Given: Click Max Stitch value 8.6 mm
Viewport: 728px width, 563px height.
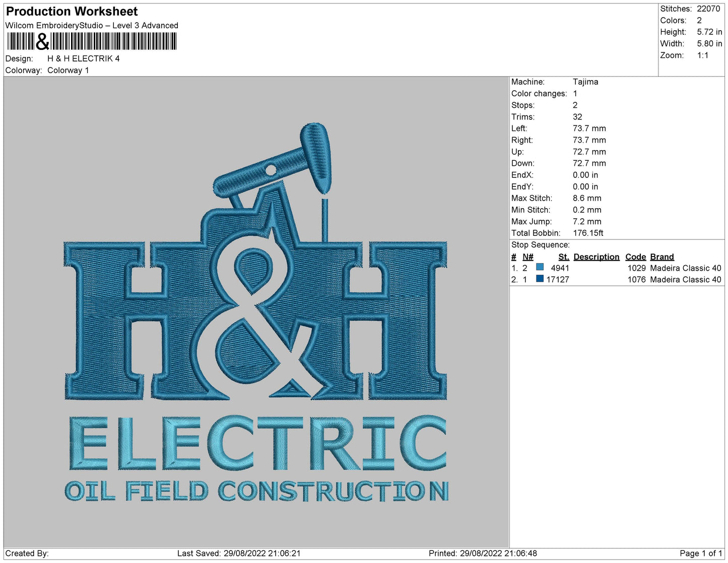Looking at the screenshot, I should 587,198.
